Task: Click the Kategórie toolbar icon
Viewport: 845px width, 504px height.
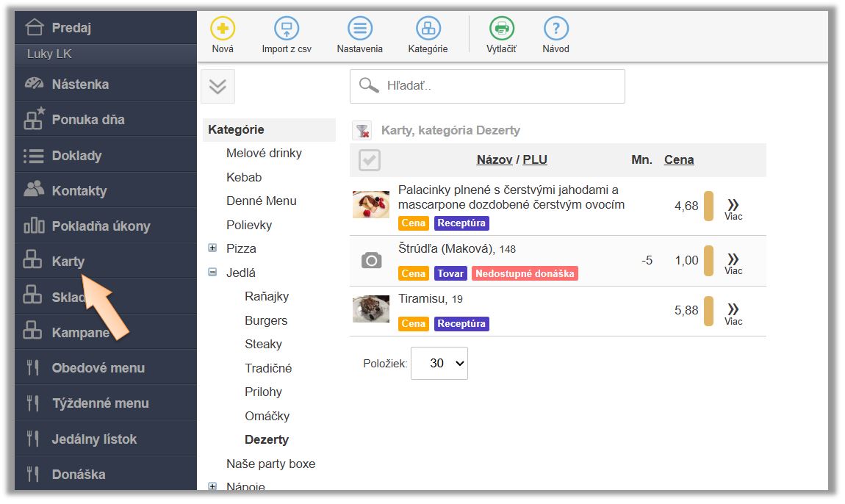Action: coord(428,29)
